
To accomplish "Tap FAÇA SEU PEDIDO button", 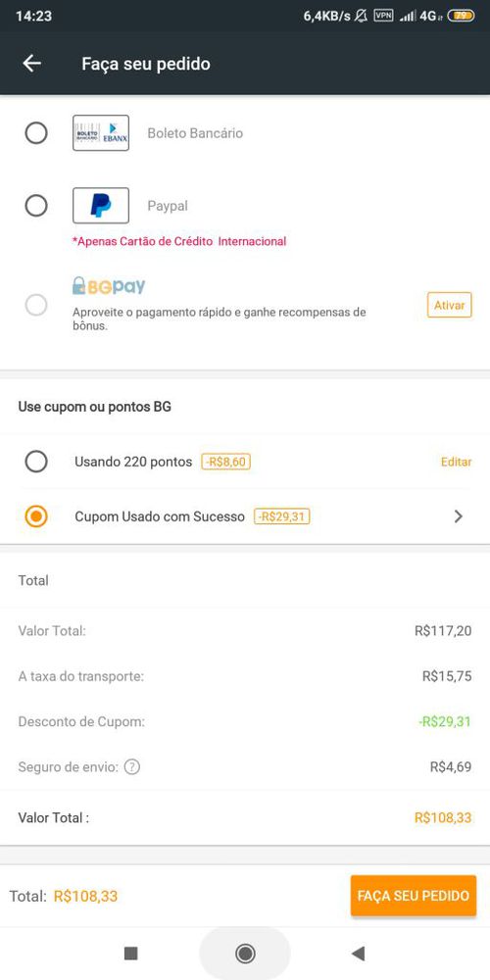I will point(414,896).
